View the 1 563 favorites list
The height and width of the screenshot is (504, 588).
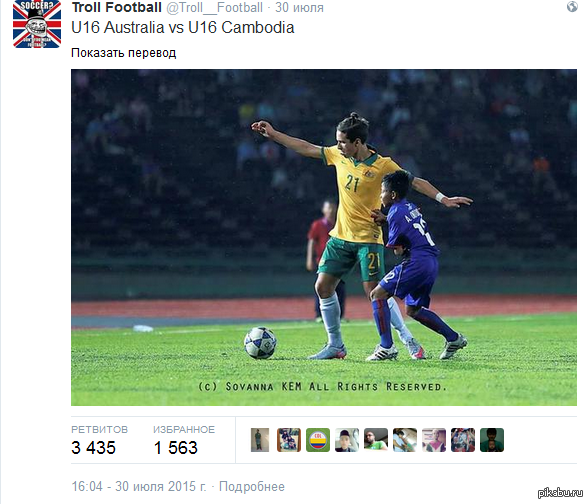click(184, 440)
